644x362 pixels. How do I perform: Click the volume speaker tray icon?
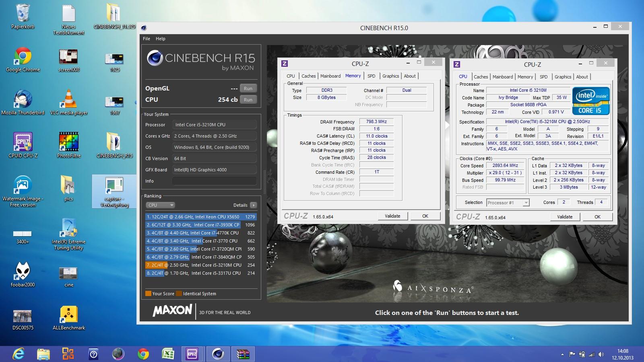click(601, 354)
